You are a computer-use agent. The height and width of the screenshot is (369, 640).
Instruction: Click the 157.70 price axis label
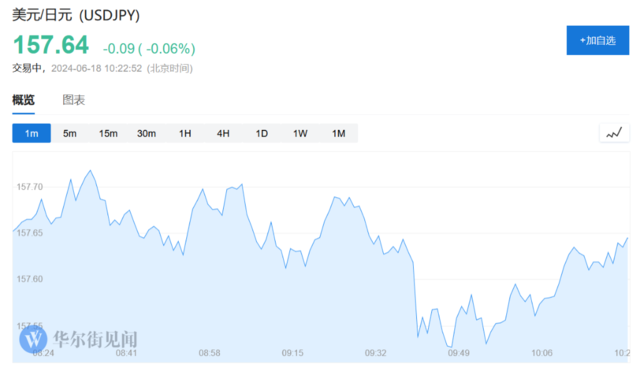pyautogui.click(x=29, y=187)
